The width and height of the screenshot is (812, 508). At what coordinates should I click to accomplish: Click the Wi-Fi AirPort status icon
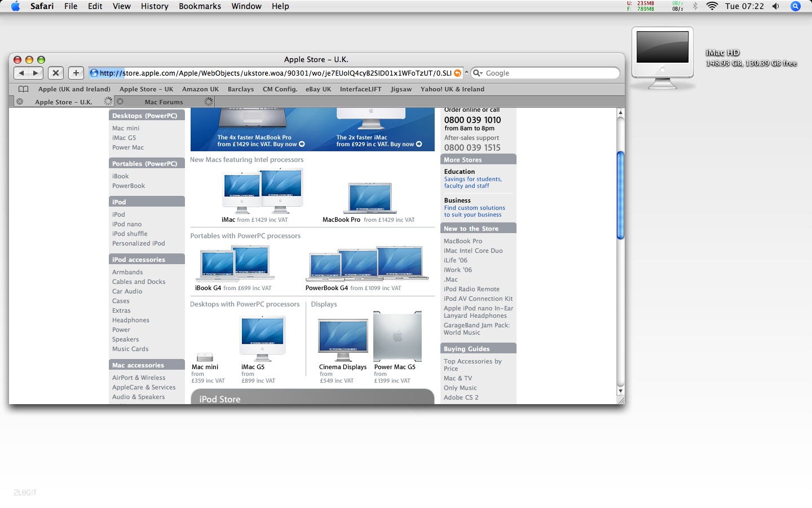[x=712, y=6]
